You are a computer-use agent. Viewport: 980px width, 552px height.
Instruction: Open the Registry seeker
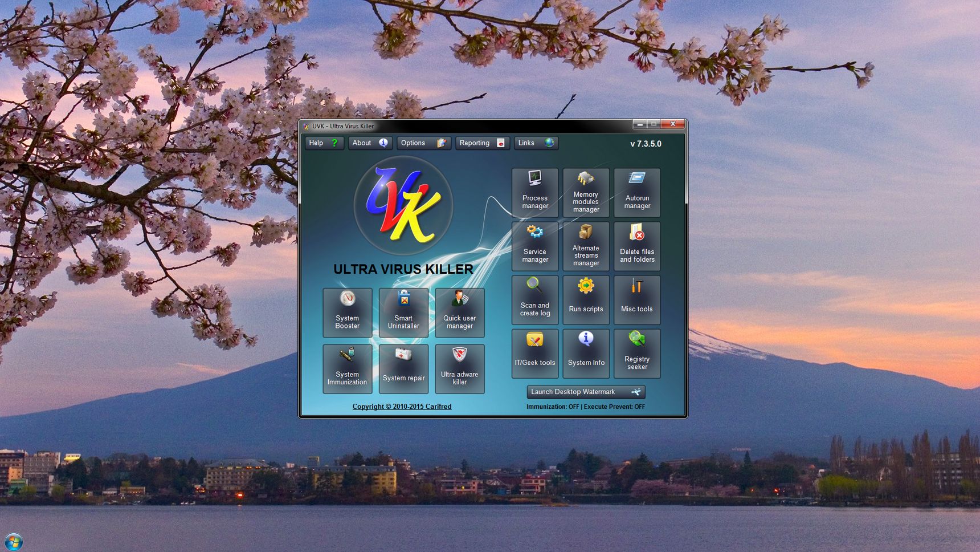[637, 354]
